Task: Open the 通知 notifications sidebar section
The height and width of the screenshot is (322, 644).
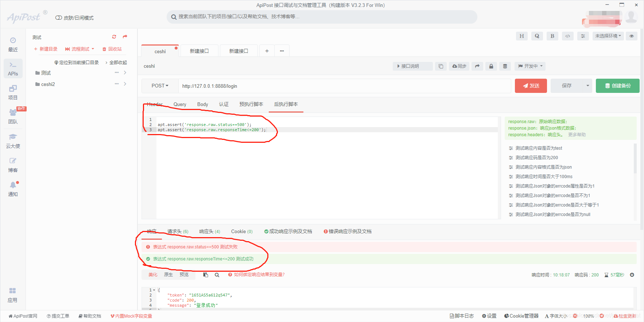Action: pos(13,189)
